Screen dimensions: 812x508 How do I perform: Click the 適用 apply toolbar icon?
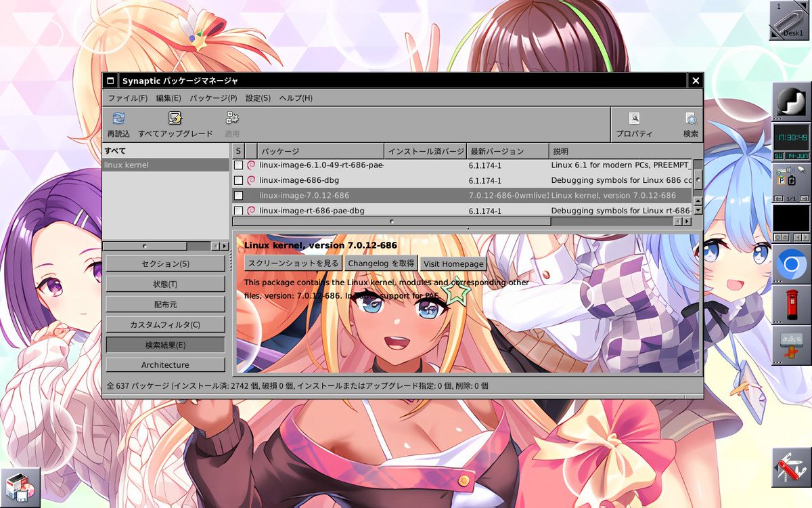[x=232, y=119]
